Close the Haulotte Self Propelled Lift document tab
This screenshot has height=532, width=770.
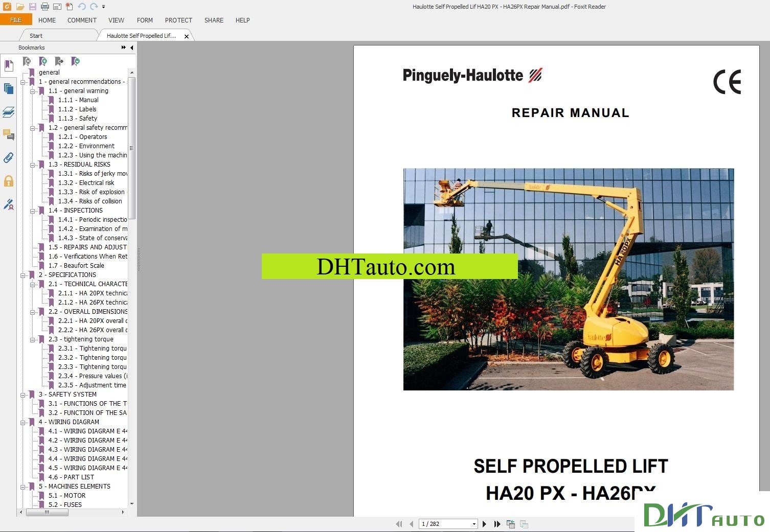[x=187, y=36]
